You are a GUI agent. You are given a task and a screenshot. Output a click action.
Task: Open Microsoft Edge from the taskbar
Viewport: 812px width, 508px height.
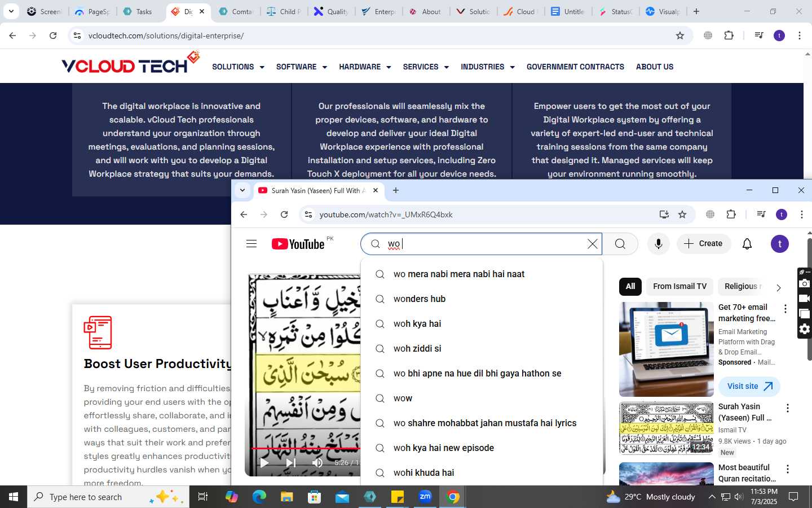[259, 497]
